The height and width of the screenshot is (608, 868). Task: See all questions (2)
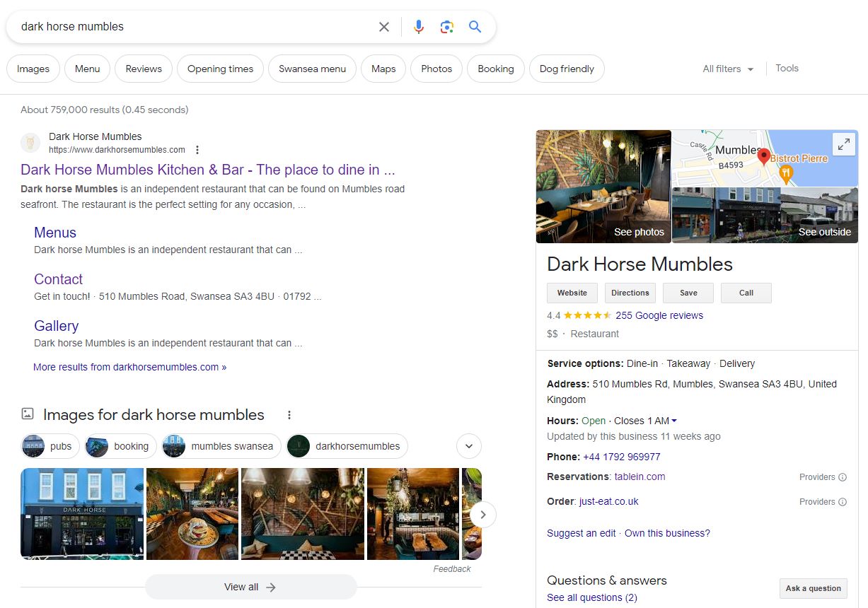point(592,597)
